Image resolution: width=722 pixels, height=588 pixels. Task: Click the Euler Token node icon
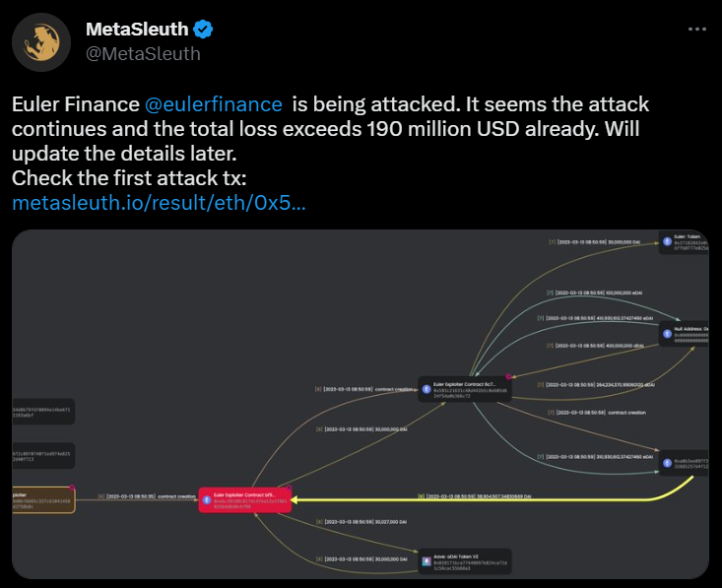[x=667, y=241]
